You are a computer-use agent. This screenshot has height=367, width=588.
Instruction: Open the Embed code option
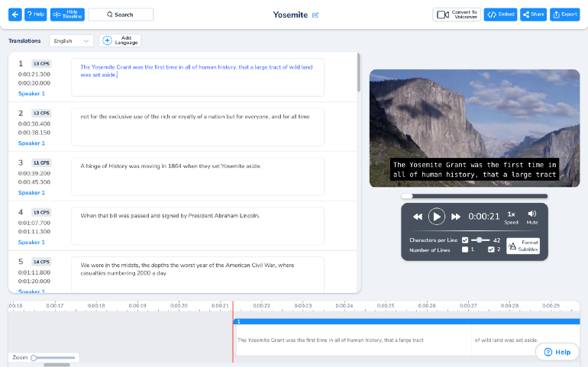[x=500, y=14]
